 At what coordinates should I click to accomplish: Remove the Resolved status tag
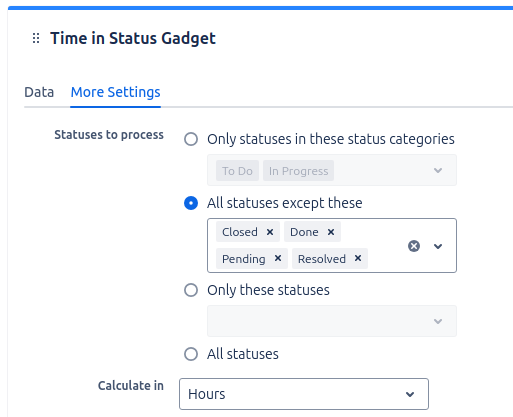click(x=358, y=258)
